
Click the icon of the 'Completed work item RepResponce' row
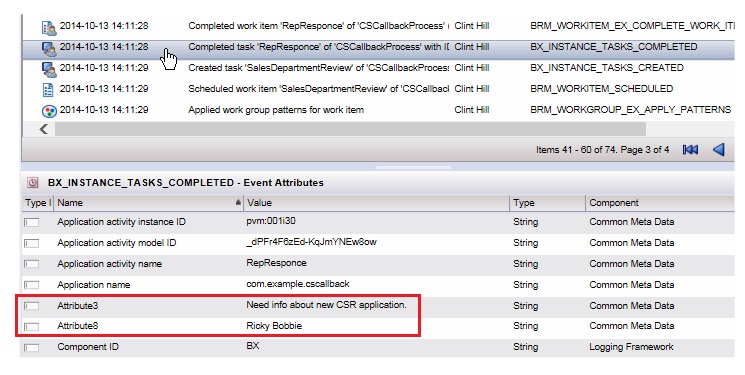pyautogui.click(x=48, y=28)
